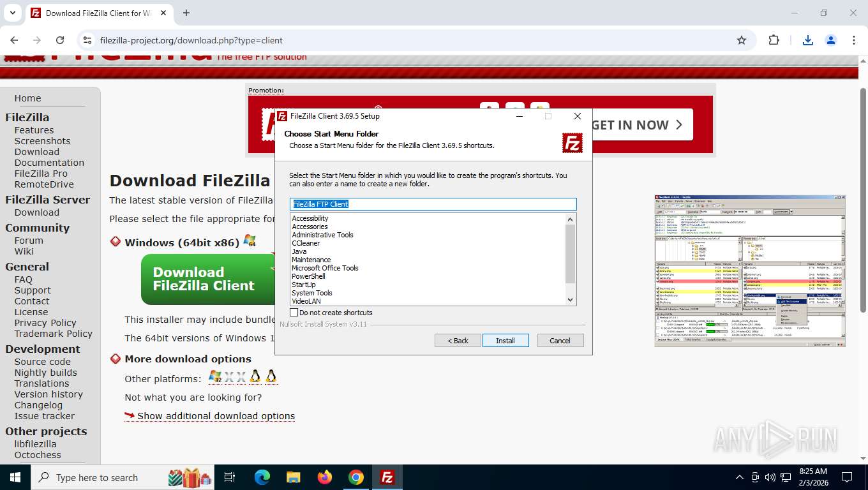The image size is (868, 490).
Task: Reload the page in Chrome
Action: [x=60, y=40]
